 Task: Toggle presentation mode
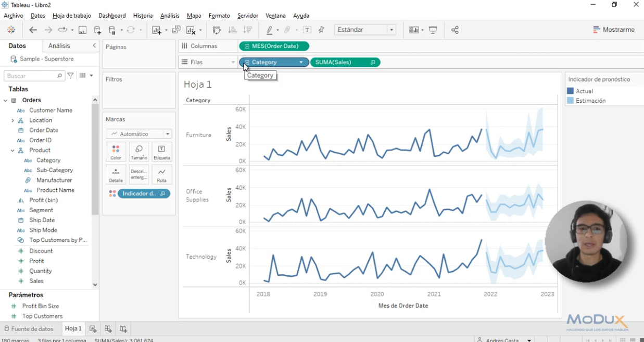[433, 30]
